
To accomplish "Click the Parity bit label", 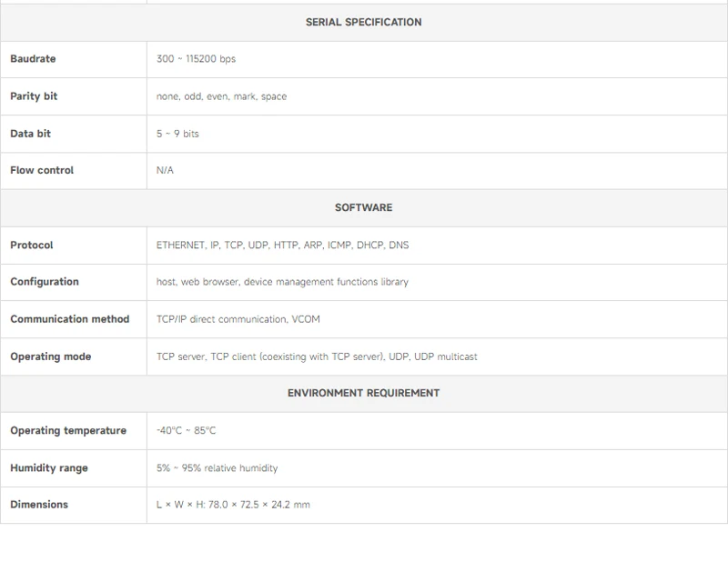I will tap(34, 96).
